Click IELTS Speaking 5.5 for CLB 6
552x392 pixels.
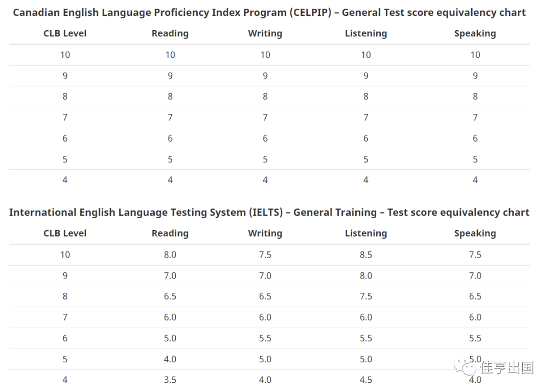[x=475, y=338]
